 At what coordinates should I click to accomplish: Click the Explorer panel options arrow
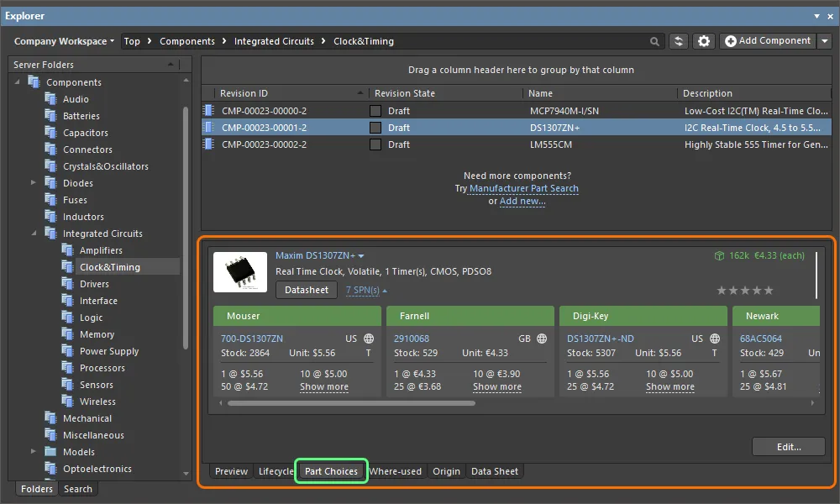point(816,16)
